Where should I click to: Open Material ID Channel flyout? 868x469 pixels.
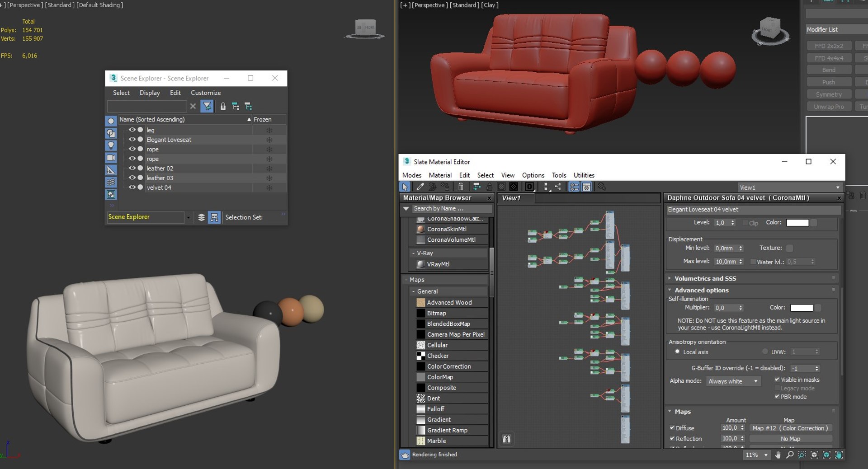(529, 187)
